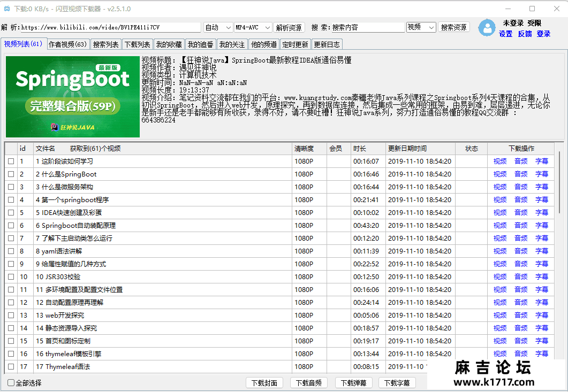Viewport: 568px width, 392px height.
Task: Tick checkbox for row 16 thymeleaf模板引擎
Action: [11, 353]
